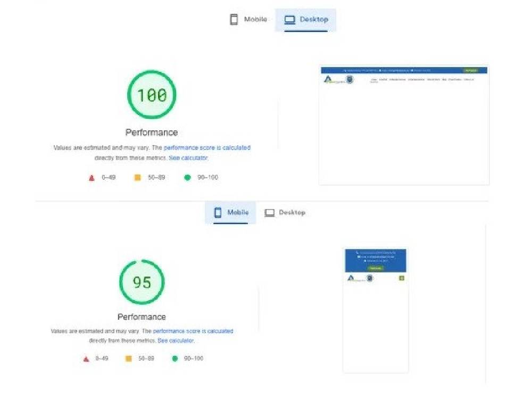
Task: Click the red triangle 0–49 legend icon under 100 score
Action: pos(92,178)
